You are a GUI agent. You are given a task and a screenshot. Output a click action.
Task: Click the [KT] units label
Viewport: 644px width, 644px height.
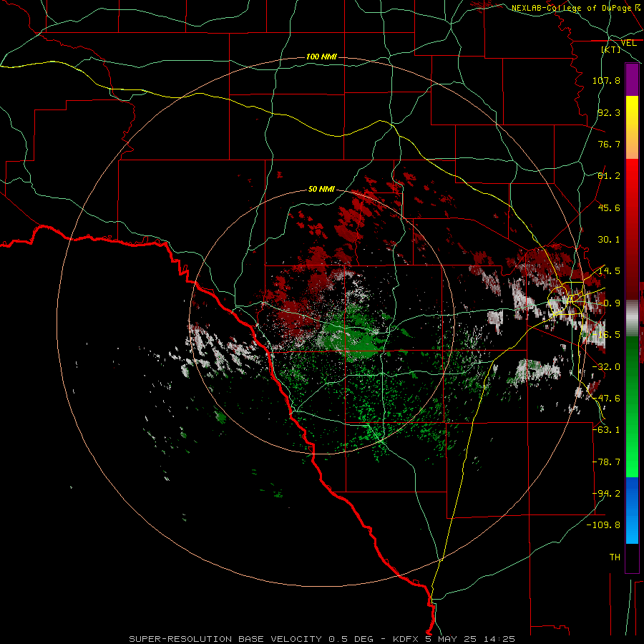611,49
